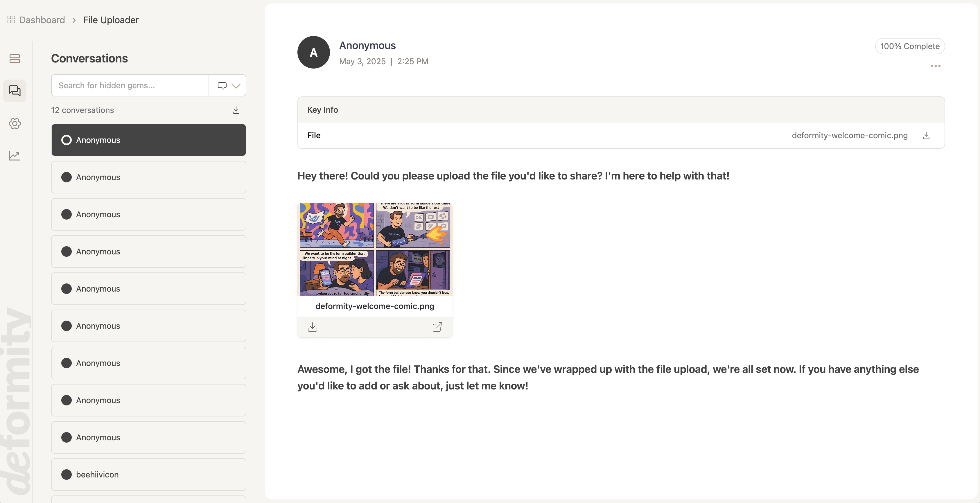Click the hidden gems search field

coord(129,85)
